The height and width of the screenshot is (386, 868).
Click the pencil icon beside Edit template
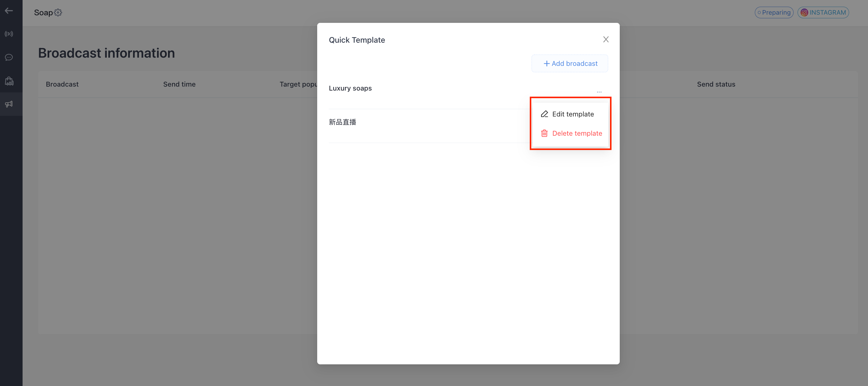pyautogui.click(x=544, y=114)
